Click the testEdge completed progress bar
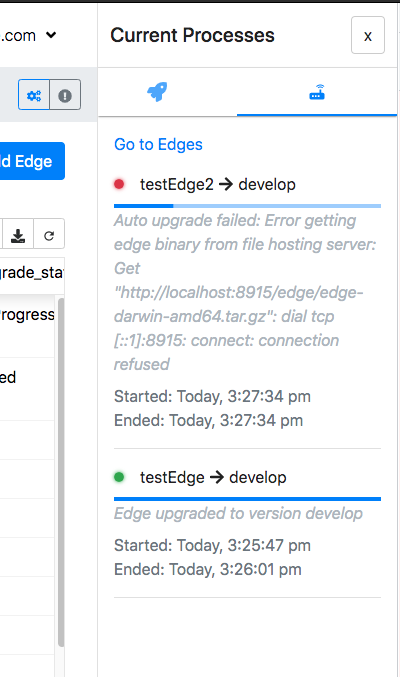400x677 pixels. point(247,499)
